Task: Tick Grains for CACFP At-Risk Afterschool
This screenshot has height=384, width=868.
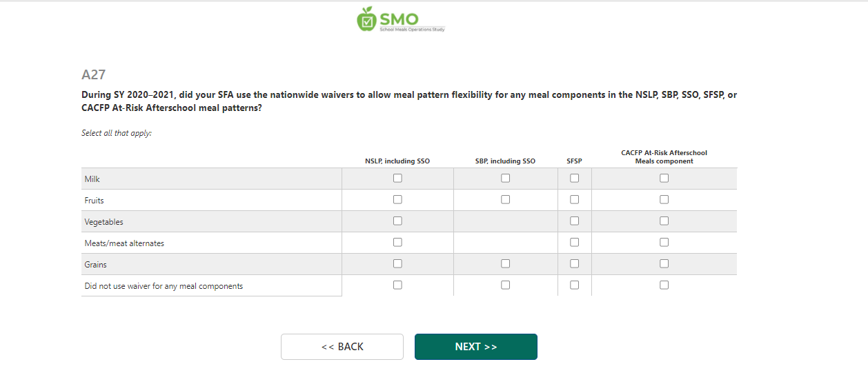Action: (x=664, y=264)
